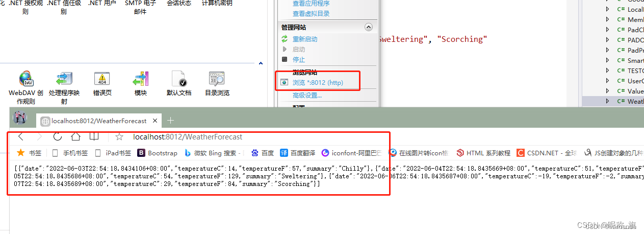
Task: Expand the PADC project tree node
Action: pos(607,40)
